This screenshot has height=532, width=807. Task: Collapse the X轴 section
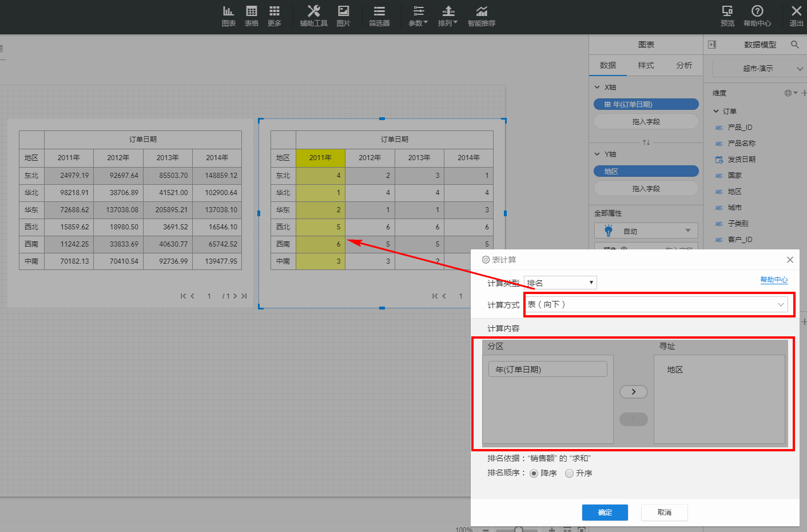pos(597,88)
